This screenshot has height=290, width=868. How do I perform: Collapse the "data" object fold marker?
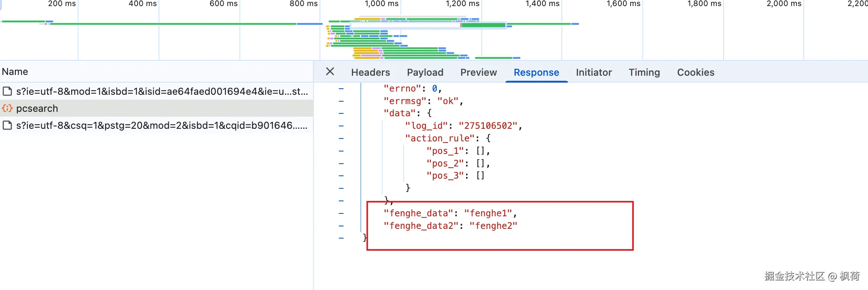pyautogui.click(x=341, y=113)
